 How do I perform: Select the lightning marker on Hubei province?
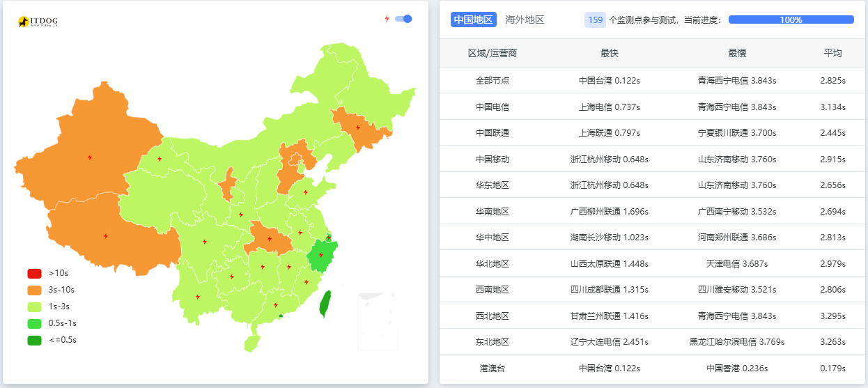click(270, 239)
